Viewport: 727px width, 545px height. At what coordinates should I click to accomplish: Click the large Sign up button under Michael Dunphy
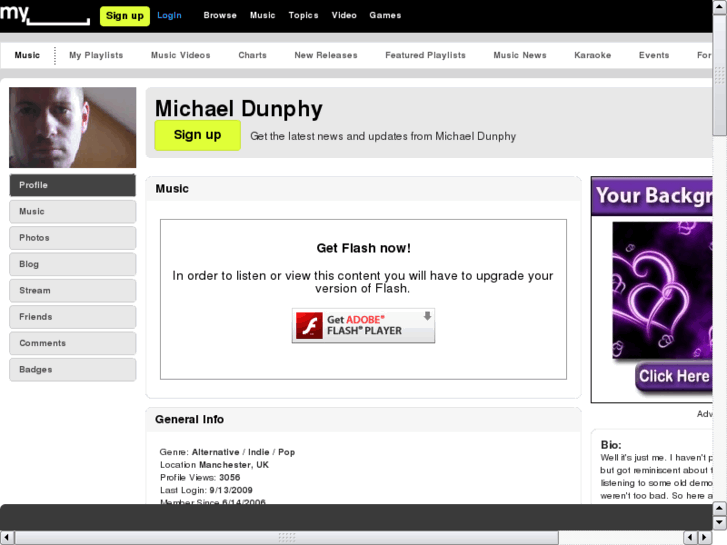pyautogui.click(x=198, y=135)
